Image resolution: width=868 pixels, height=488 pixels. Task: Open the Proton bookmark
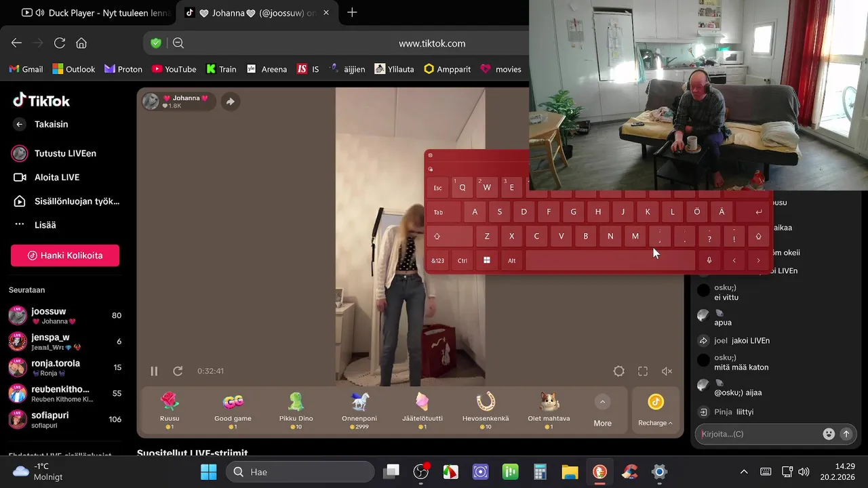tap(123, 69)
